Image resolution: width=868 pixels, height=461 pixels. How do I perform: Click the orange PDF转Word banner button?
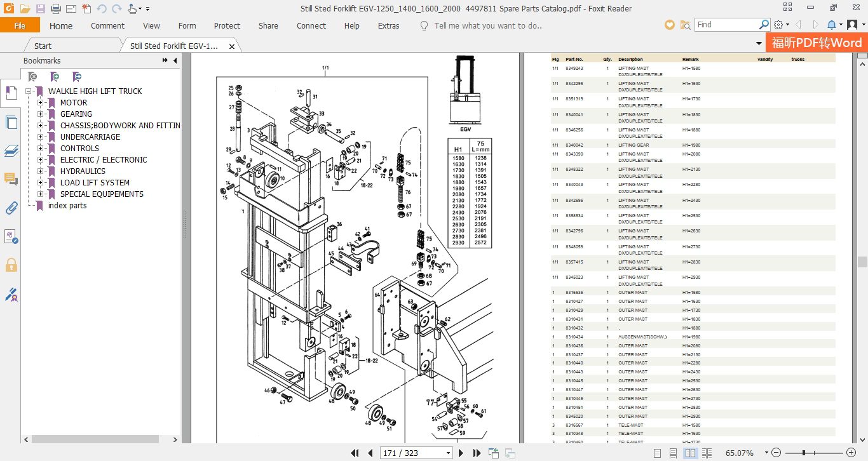(x=817, y=43)
